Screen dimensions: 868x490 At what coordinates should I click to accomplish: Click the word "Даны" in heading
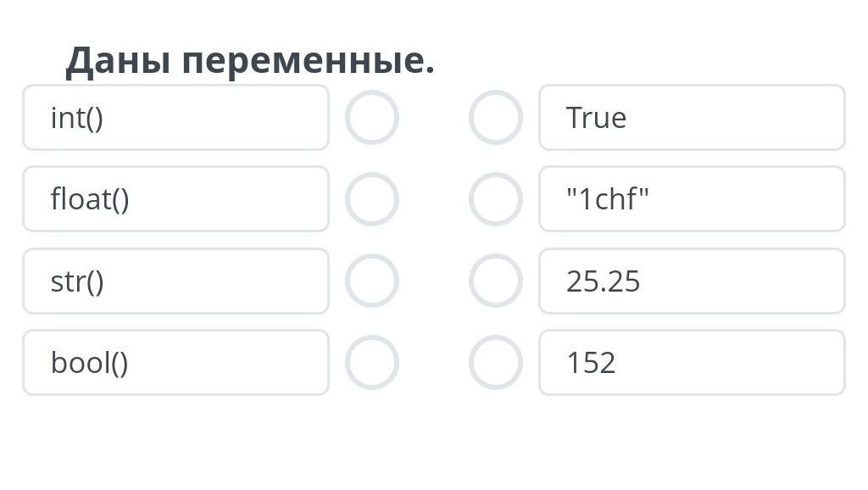[118, 61]
